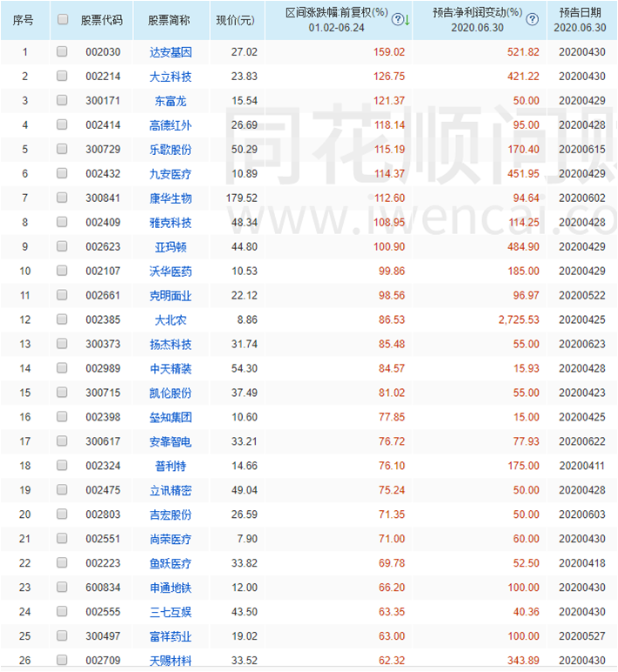Open stock link 中天精装
618x672 pixels.
point(171,368)
